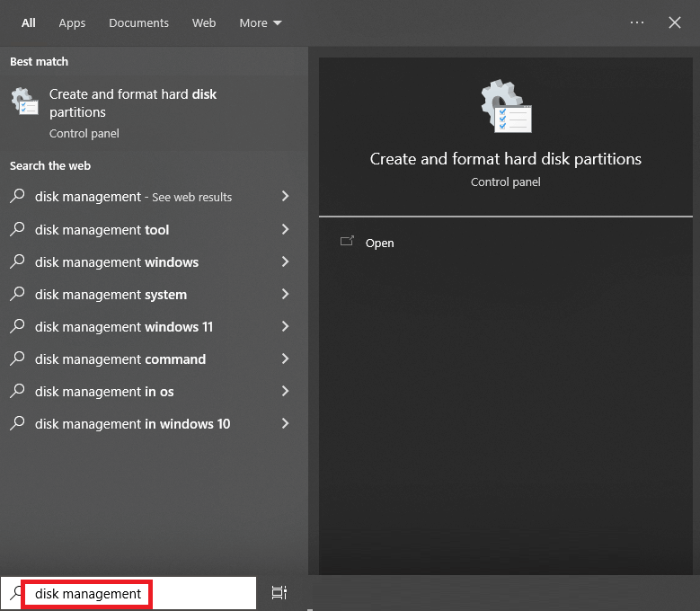Open Task View from the taskbar
Viewport: 700px width, 611px height.
pos(279,593)
